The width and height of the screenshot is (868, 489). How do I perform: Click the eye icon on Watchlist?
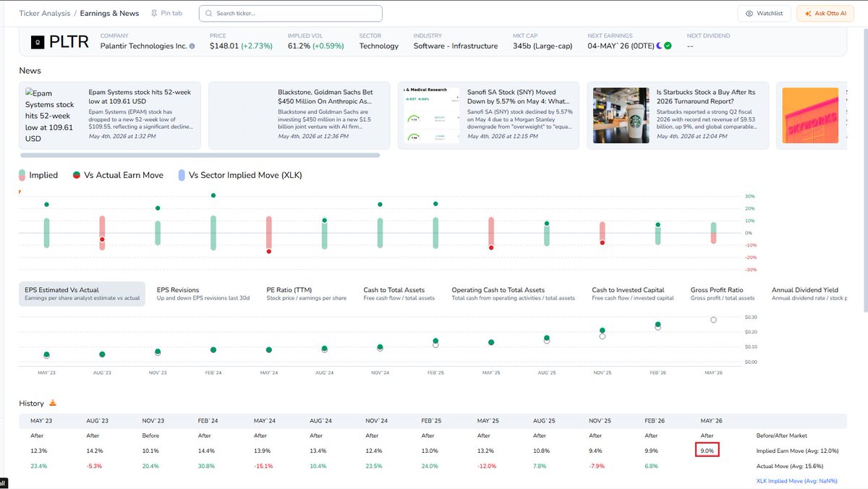click(749, 14)
